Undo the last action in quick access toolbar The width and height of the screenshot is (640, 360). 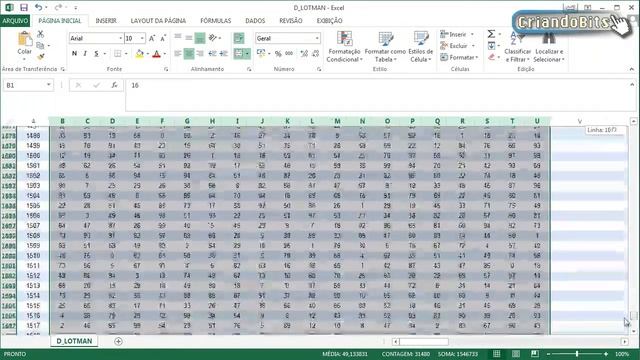[38, 7]
